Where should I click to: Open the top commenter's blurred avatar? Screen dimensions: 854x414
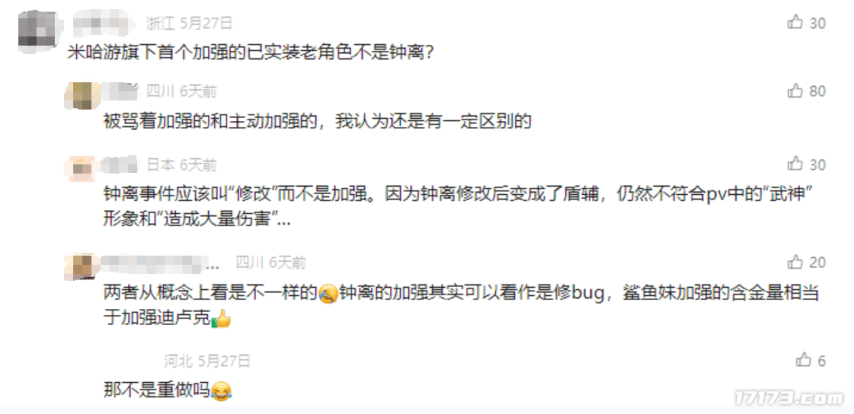coord(36,31)
